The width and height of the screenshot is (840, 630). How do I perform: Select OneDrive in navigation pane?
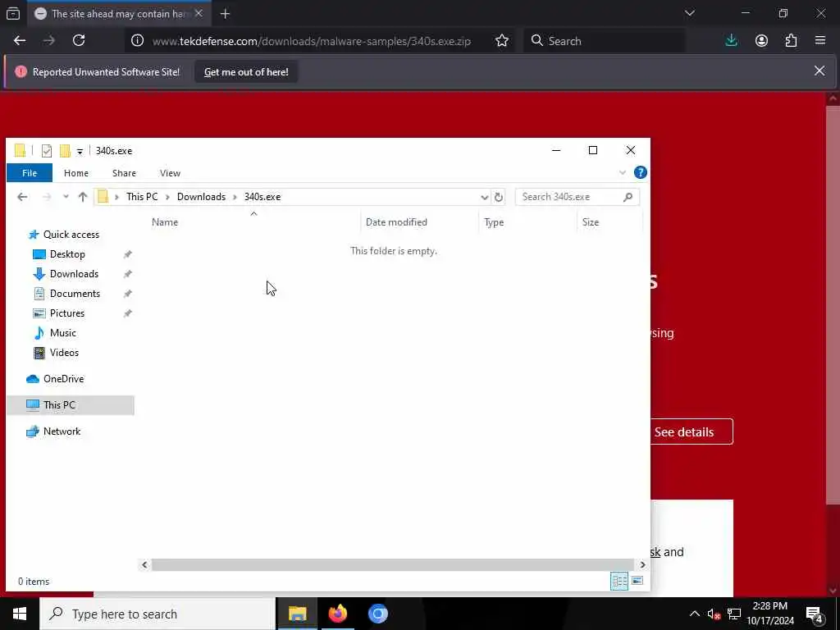(x=63, y=379)
